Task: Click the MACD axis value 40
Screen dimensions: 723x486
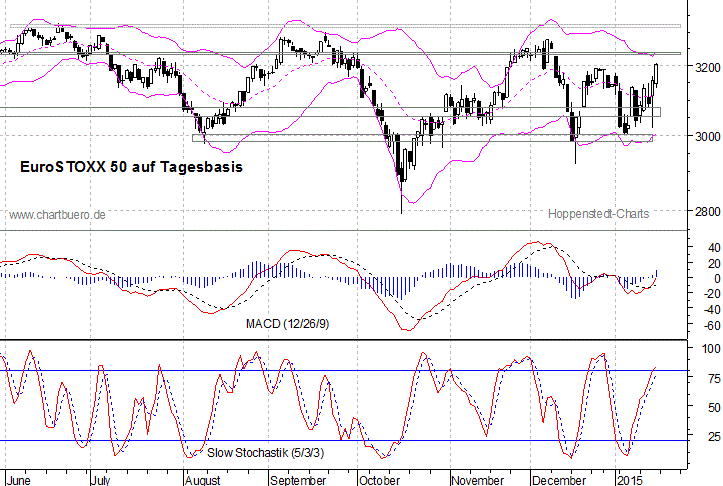Action: point(714,248)
